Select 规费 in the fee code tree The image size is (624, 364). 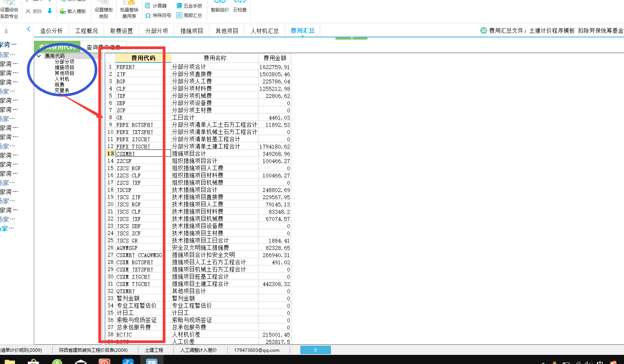(59, 85)
